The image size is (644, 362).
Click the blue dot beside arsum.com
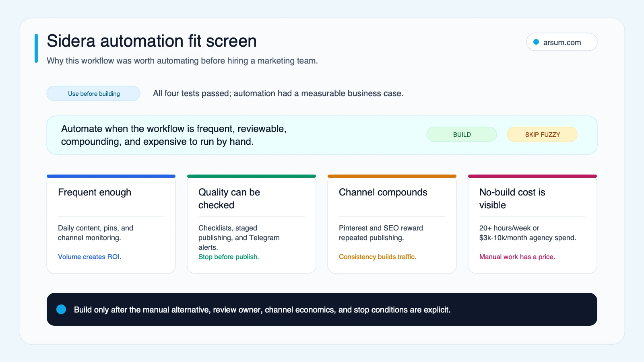click(536, 42)
